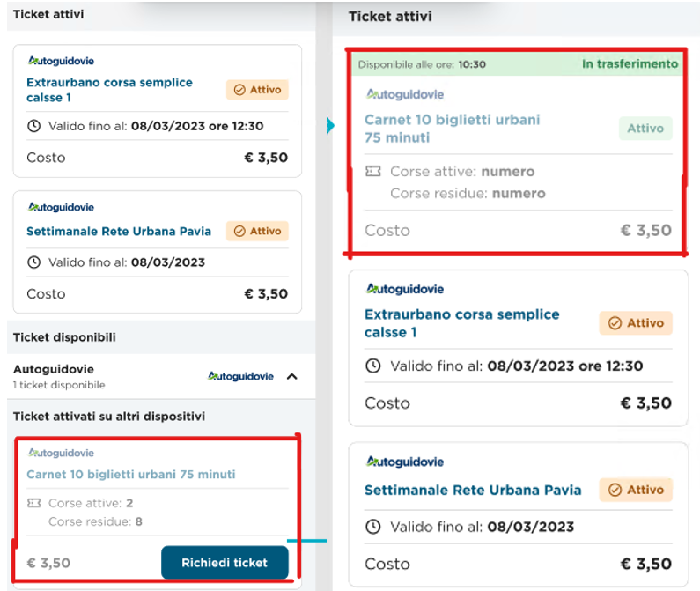The width and height of the screenshot is (700, 591).
Task: Collapse the Autoguidovie available tickets section
Action: click(292, 377)
